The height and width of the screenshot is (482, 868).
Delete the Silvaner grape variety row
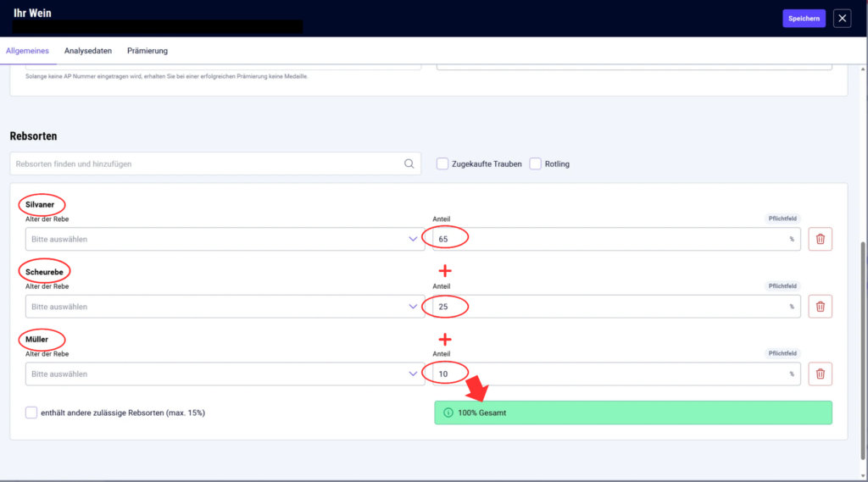coord(820,239)
